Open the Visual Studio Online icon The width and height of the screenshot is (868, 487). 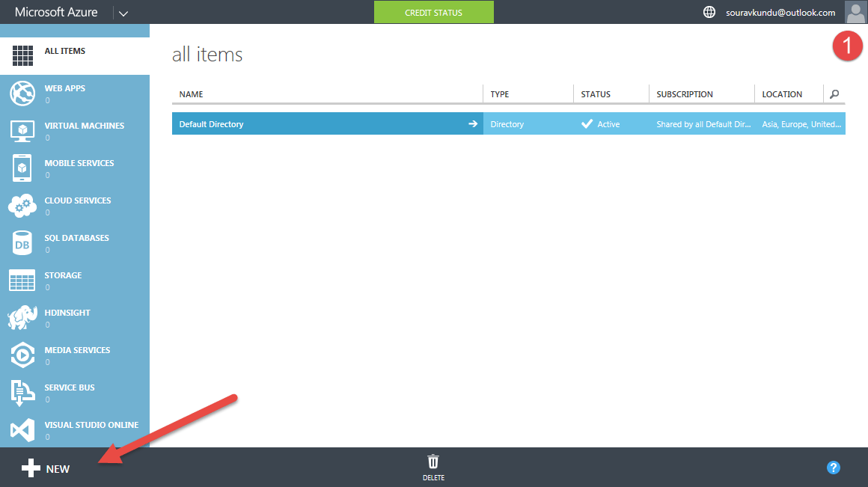tap(22, 431)
